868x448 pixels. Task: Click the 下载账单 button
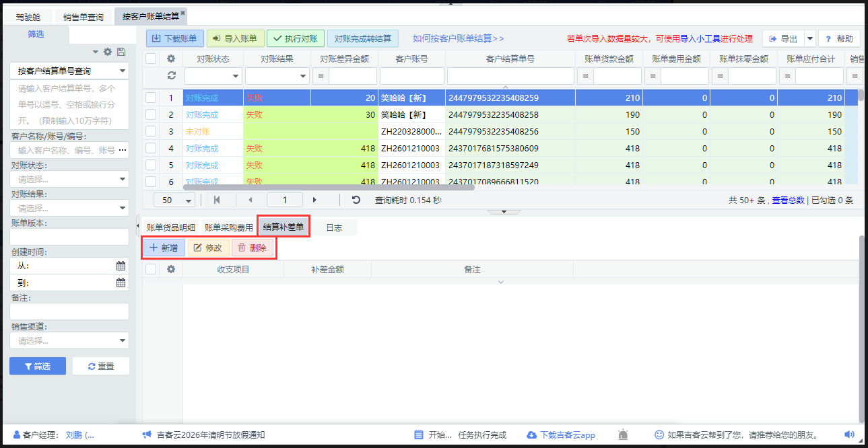[175, 39]
